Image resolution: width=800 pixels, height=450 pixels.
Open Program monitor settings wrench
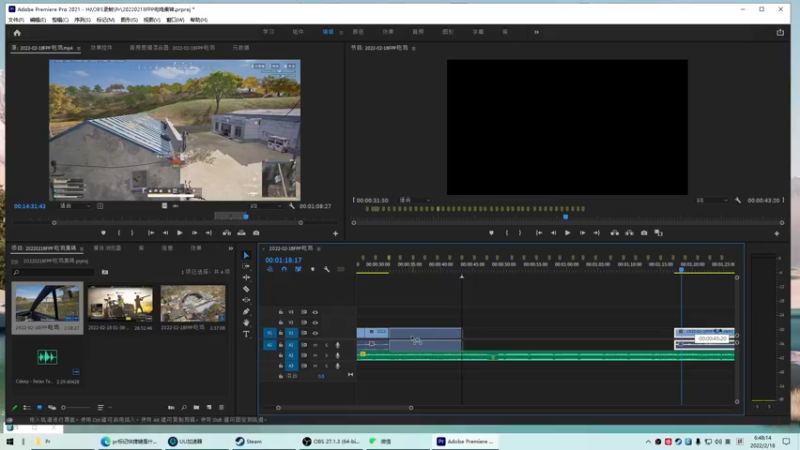click(x=738, y=201)
